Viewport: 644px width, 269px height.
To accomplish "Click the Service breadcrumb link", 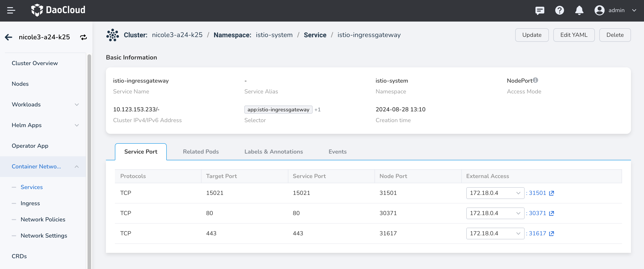I will (315, 35).
